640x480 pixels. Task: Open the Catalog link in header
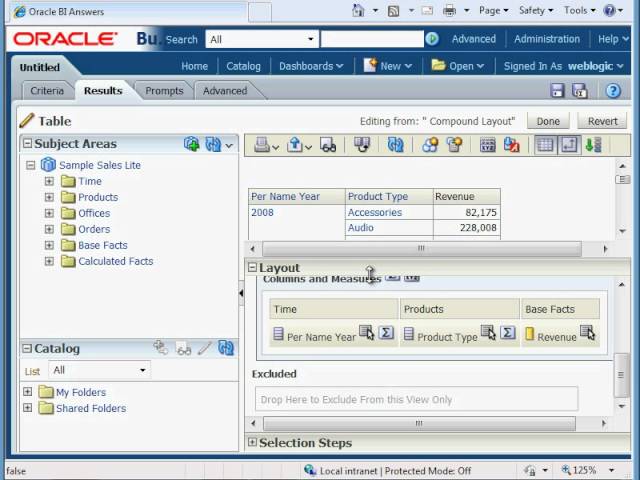[x=243, y=66]
